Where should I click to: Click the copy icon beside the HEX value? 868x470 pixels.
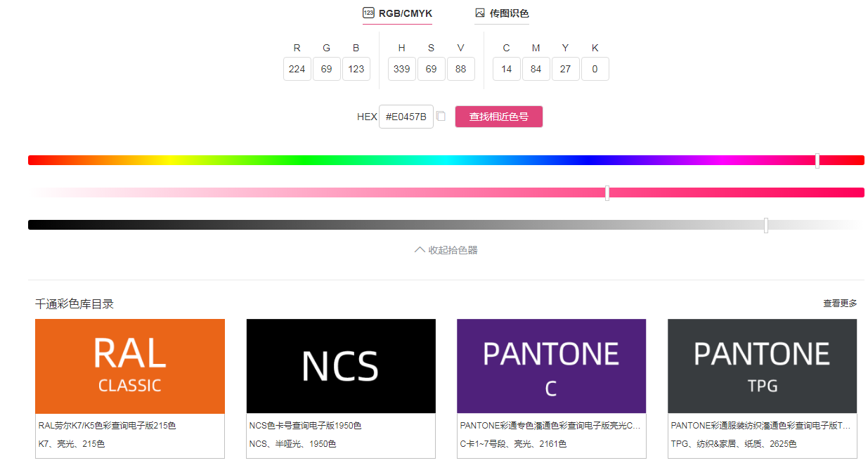click(x=441, y=116)
